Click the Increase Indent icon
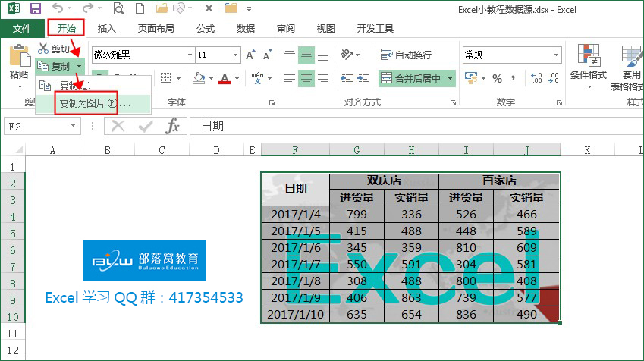 (363, 78)
